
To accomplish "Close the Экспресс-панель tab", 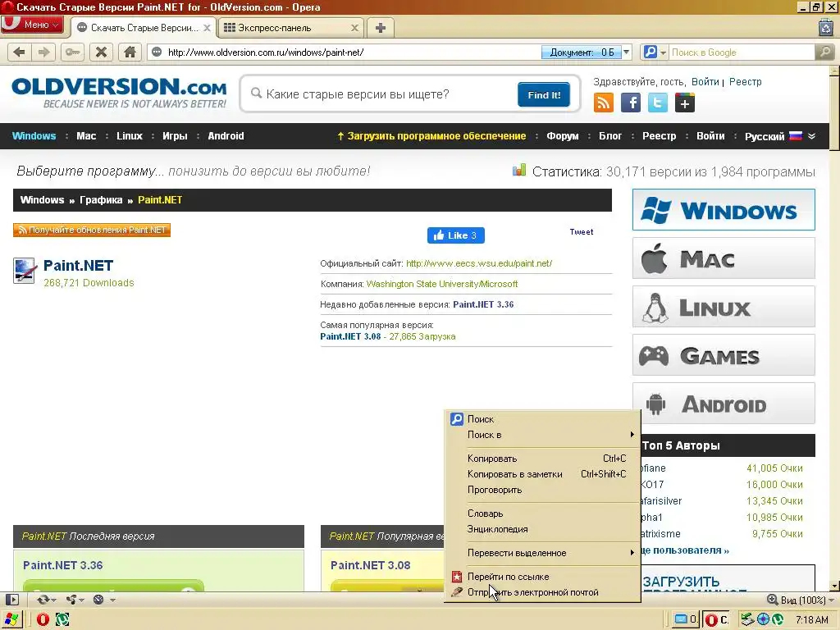I will tap(354, 28).
